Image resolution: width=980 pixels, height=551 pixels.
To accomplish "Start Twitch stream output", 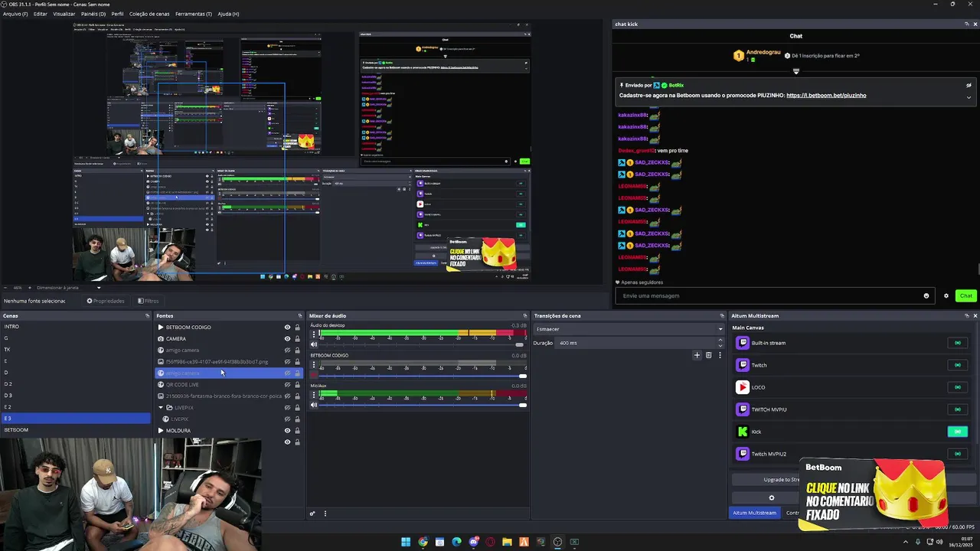I will [x=957, y=365].
